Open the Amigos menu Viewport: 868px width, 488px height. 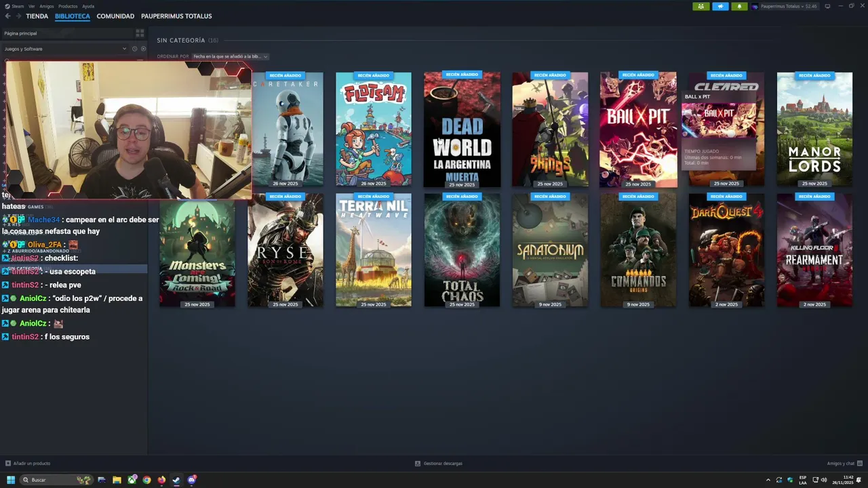pyautogui.click(x=47, y=6)
